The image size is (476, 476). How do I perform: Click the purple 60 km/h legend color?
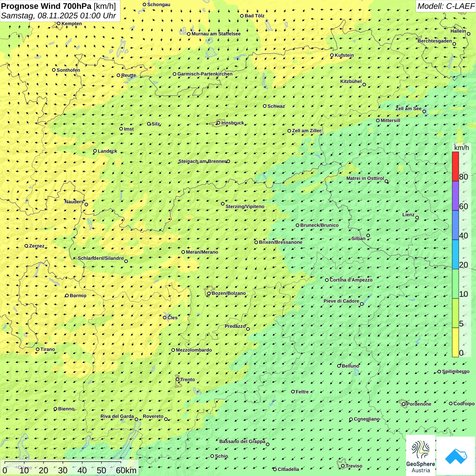(455, 196)
